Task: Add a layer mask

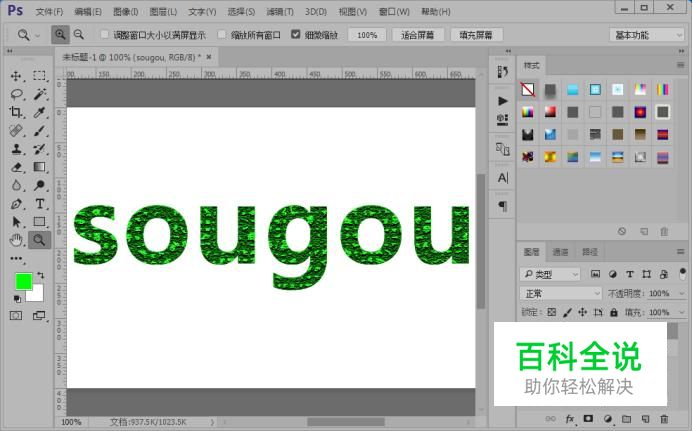Action: [x=588, y=418]
